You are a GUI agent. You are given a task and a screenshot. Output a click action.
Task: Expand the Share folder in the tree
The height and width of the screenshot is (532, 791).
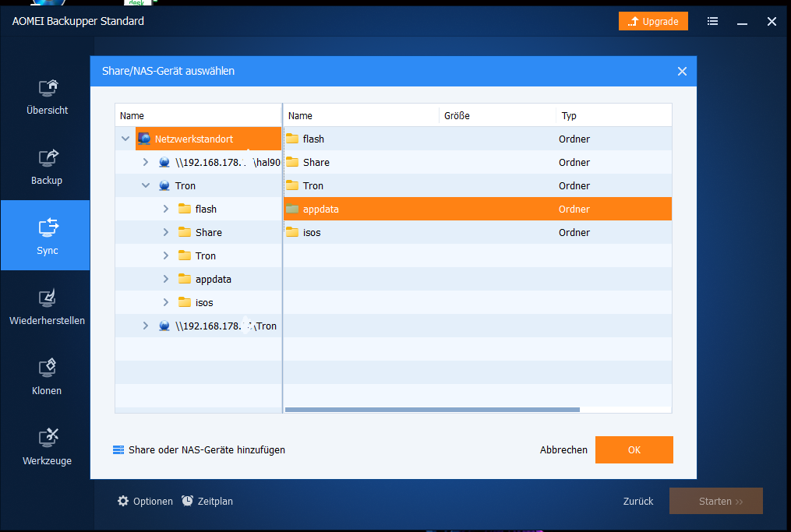(x=166, y=232)
